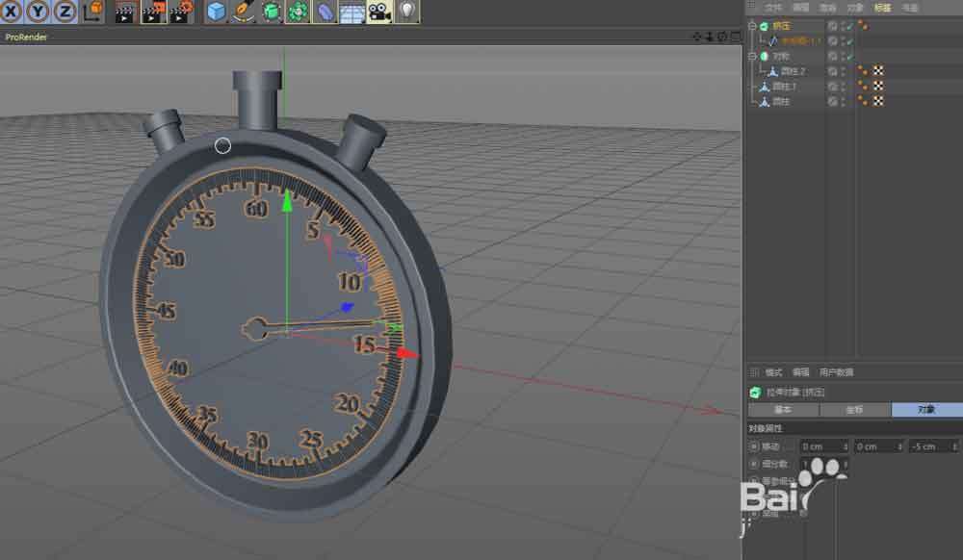The width and height of the screenshot is (963, 560).
Task: Toggle the Y axis lock button
Action: point(39,12)
